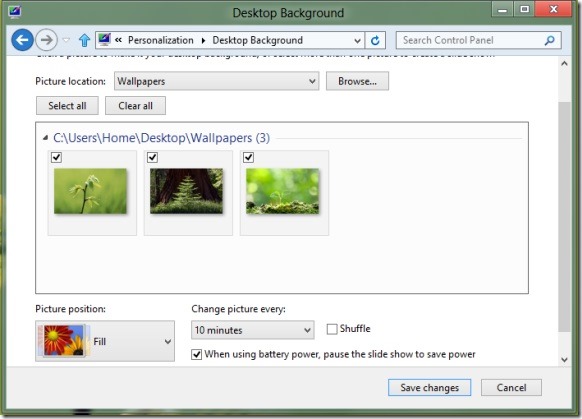Click the scrollbar up arrow

(565, 63)
